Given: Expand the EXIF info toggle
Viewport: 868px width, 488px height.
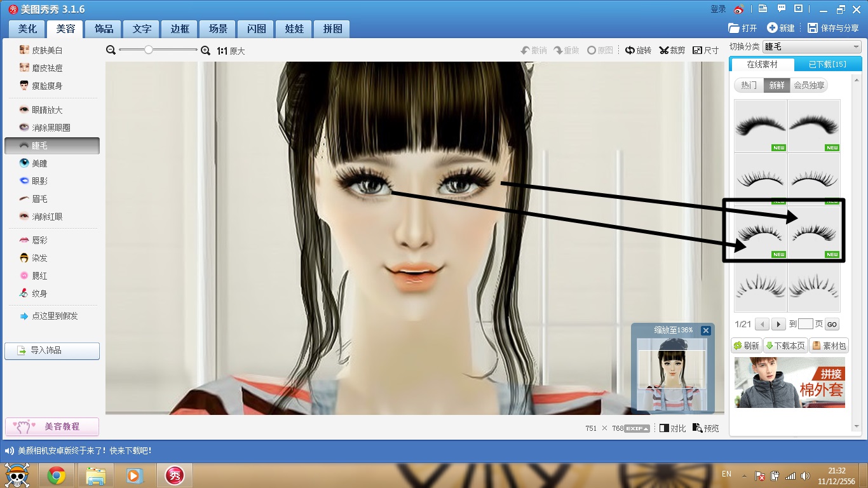Looking at the screenshot, I should [x=637, y=428].
